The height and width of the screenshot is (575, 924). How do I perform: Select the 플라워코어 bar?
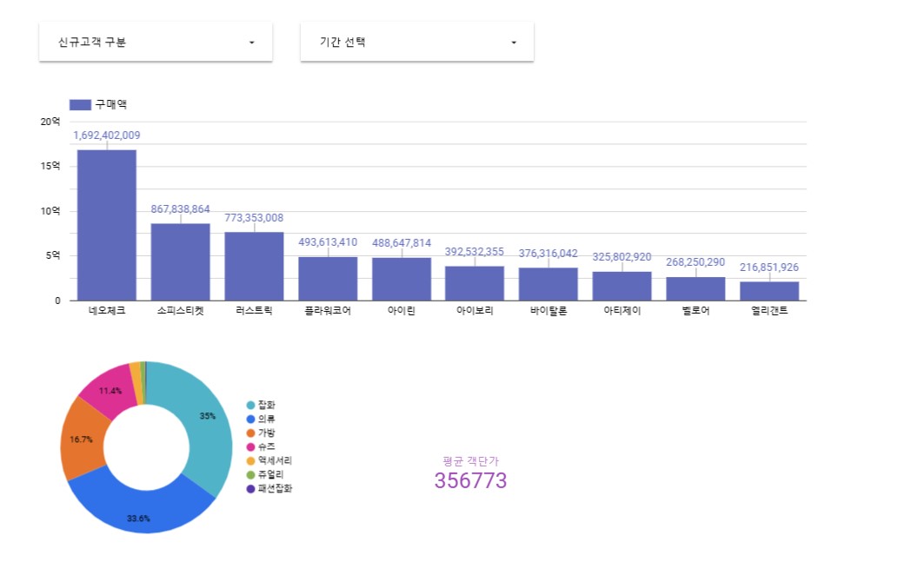(x=328, y=279)
